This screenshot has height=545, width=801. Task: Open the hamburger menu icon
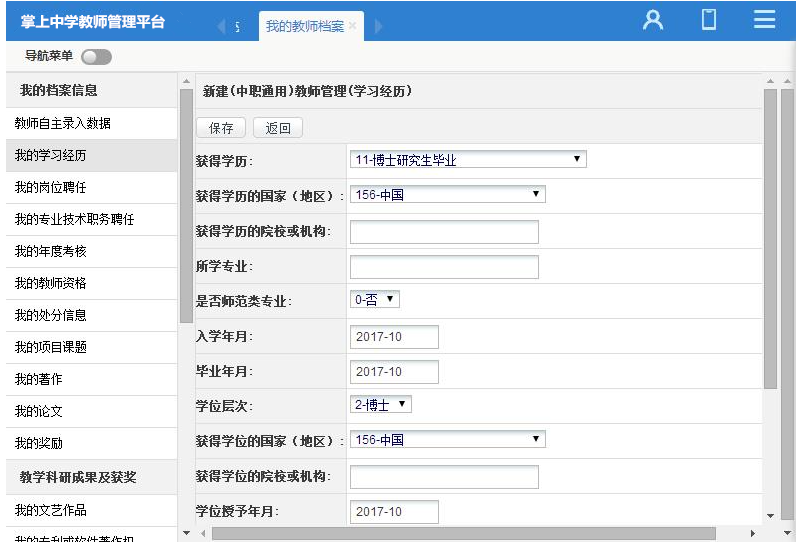tap(764, 19)
